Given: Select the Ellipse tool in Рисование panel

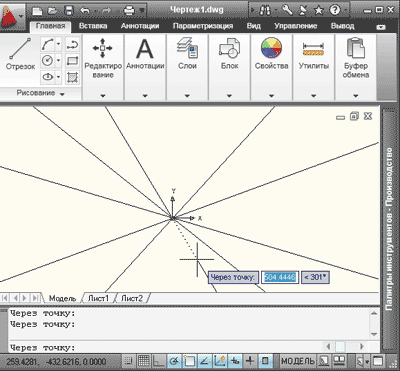Looking at the screenshot, I should [47, 77].
